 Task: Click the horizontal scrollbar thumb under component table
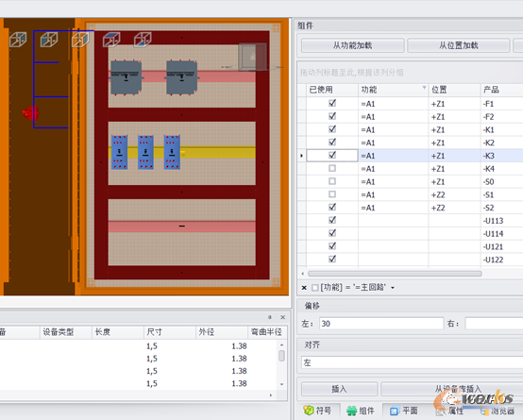pos(395,274)
